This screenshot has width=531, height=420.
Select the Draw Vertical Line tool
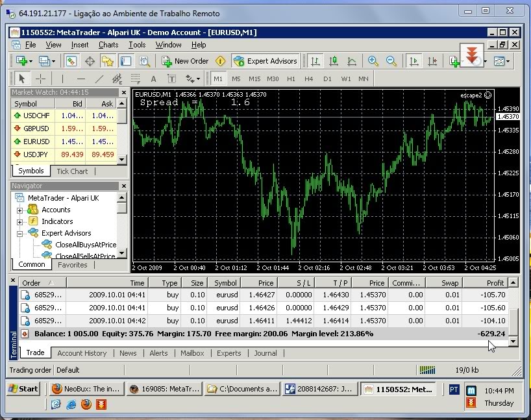(62, 79)
